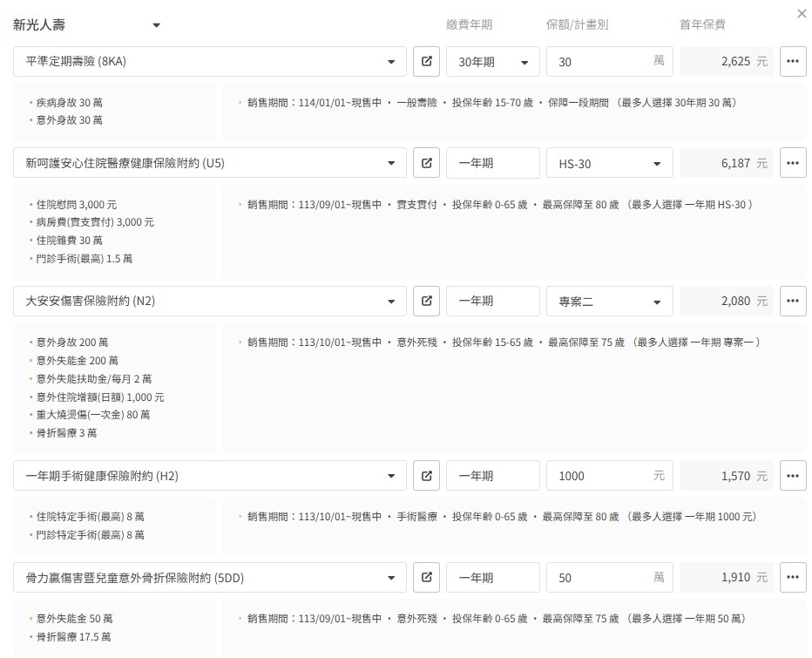The image size is (812, 658).
Task: Open more options for 骨力贏傷害 (5DD) row
Action: (792, 577)
